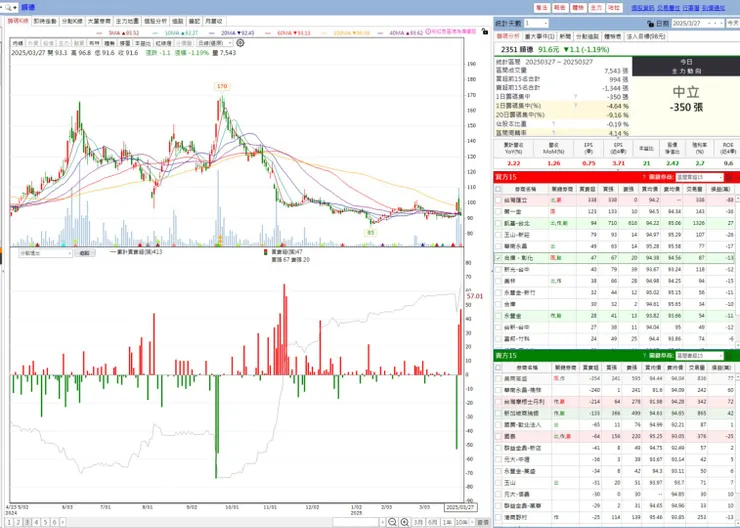This screenshot has width=740, height=528.
Task: Open the 主力地圖 tab
Action: click(127, 21)
